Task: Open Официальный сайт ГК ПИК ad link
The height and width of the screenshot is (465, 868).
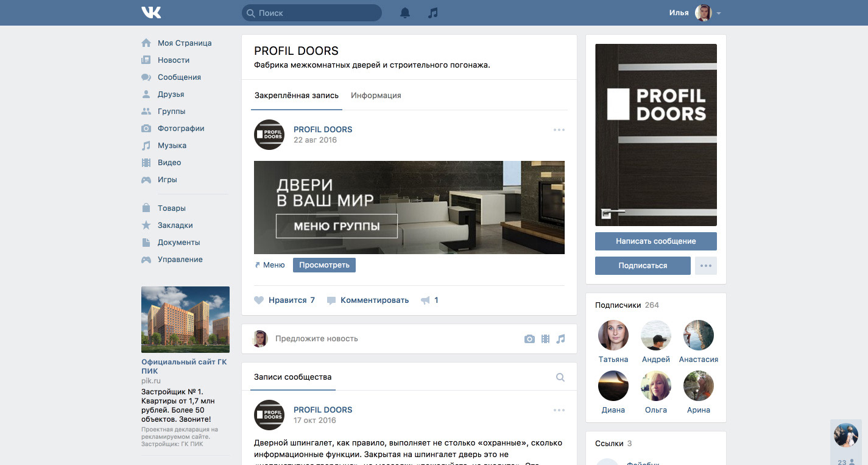Action: (184, 366)
